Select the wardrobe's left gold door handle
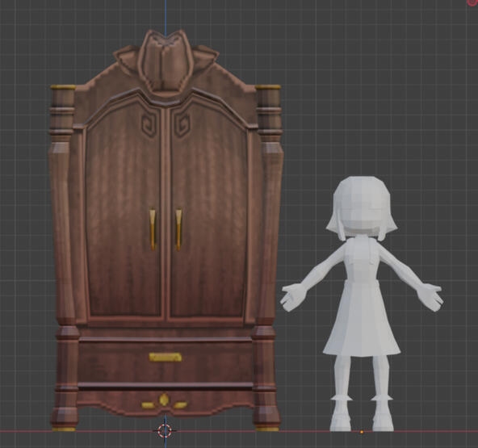 153,230
